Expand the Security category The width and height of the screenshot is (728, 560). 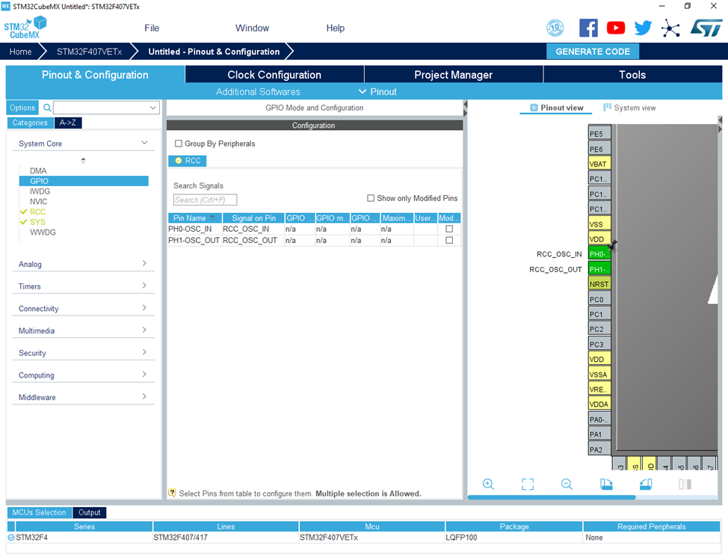pyautogui.click(x=144, y=352)
